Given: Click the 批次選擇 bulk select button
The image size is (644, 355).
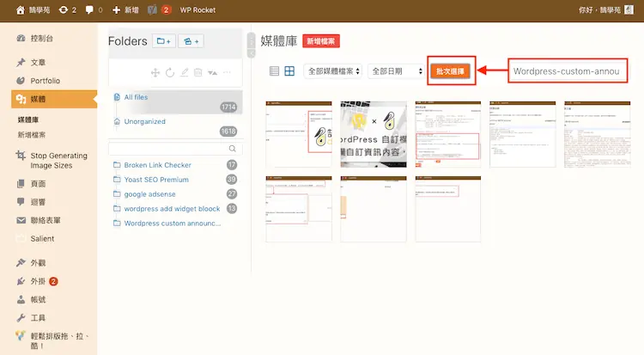Looking at the screenshot, I should click(x=450, y=71).
